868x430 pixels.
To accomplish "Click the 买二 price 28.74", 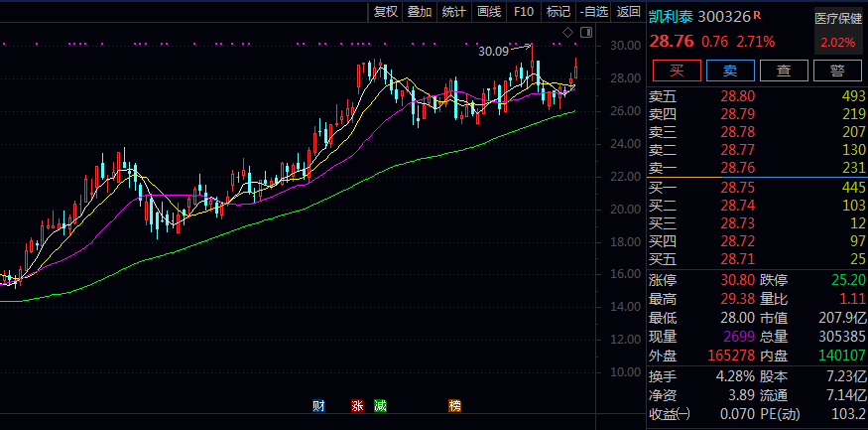I will pyautogui.click(x=737, y=206).
